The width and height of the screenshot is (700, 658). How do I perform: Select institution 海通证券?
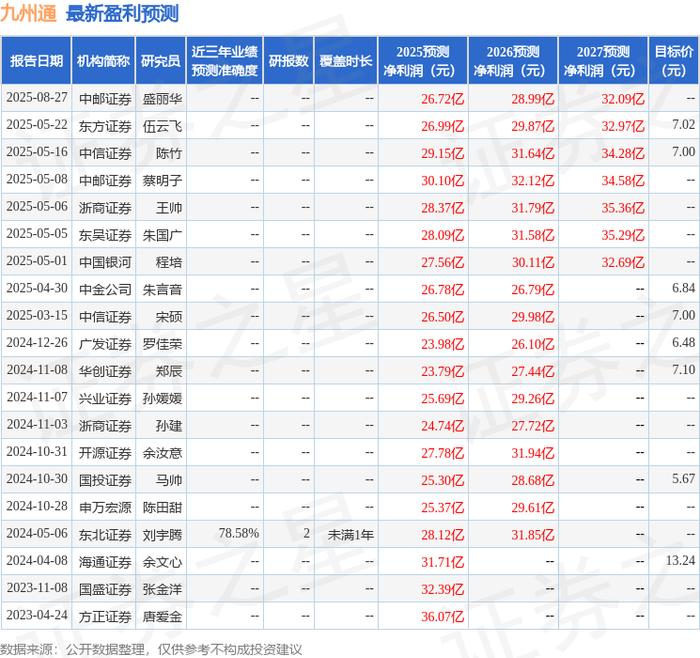tap(105, 562)
